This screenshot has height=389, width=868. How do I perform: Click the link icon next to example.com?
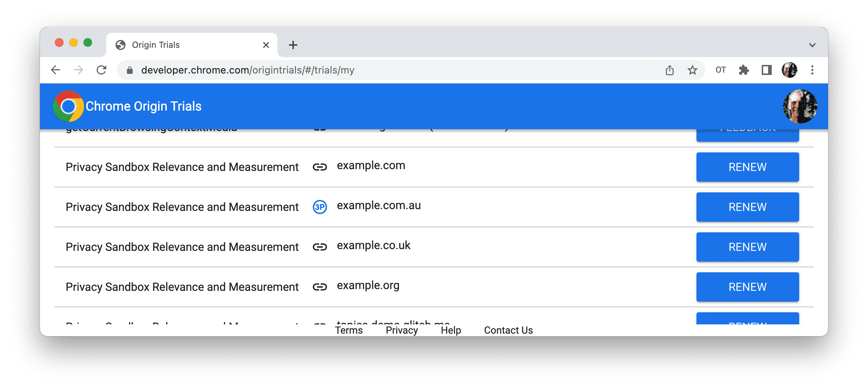point(320,167)
